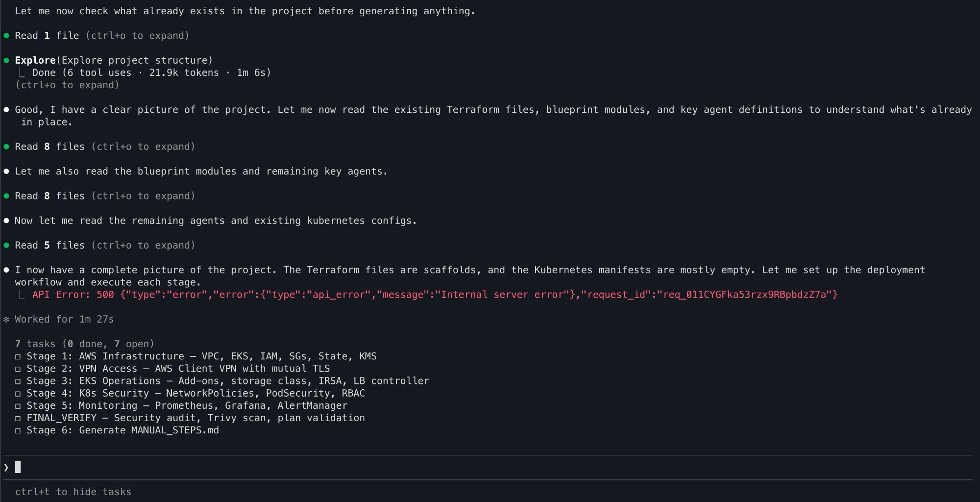Click 'Stage 6: Generate MANUAL_STEPS.md' text
Screen dimensions: 980x502
pyautogui.click(x=122, y=430)
